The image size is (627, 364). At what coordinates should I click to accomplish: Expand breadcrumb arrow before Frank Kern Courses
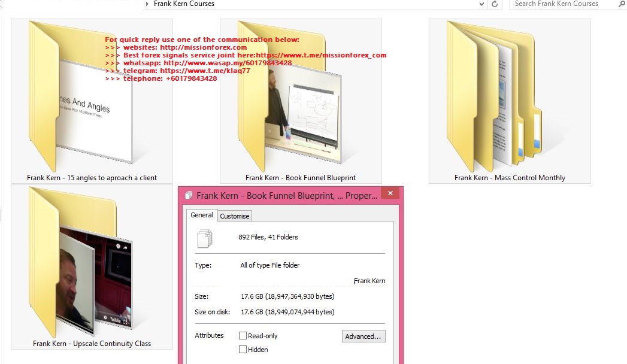[147, 4]
